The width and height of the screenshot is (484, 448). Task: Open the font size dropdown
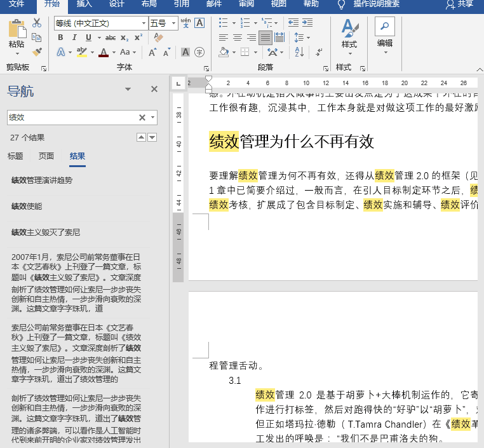pyautogui.click(x=174, y=23)
